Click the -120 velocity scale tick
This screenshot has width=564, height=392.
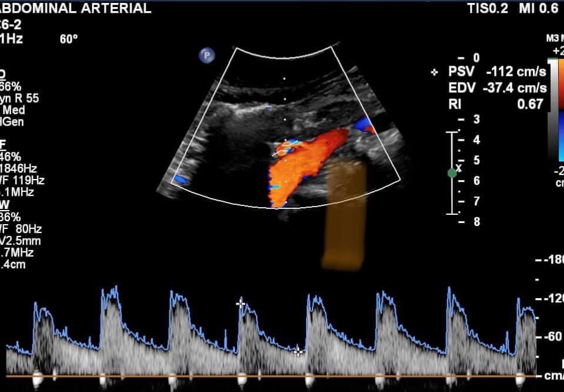click(552, 298)
